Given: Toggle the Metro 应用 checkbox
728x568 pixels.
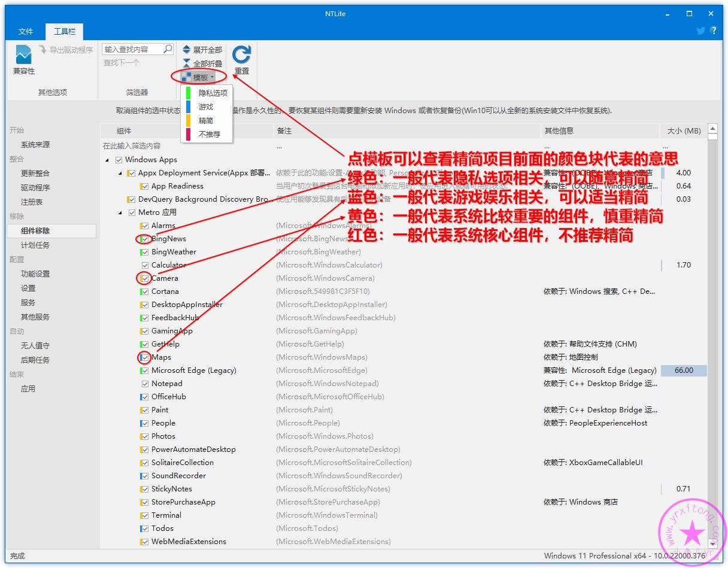Looking at the screenshot, I should 132,212.
